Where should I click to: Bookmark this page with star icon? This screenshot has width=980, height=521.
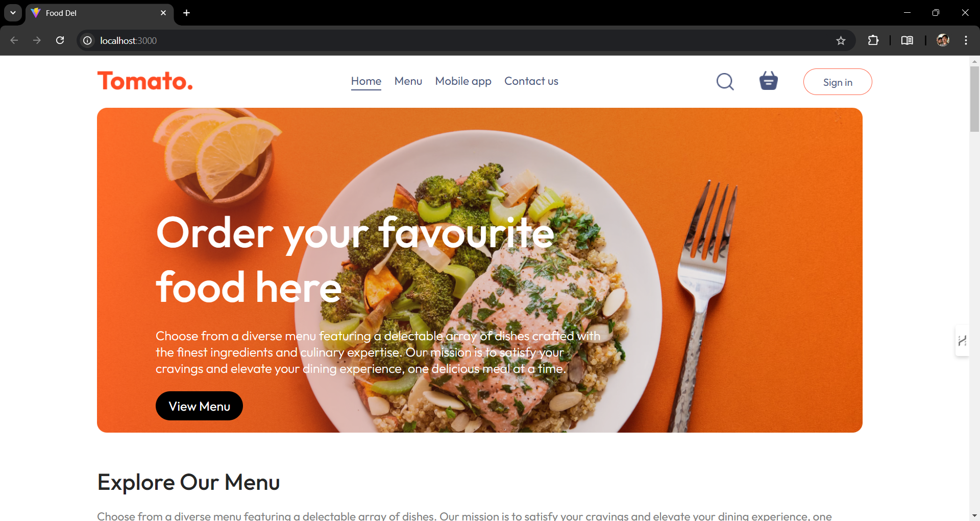[841, 40]
